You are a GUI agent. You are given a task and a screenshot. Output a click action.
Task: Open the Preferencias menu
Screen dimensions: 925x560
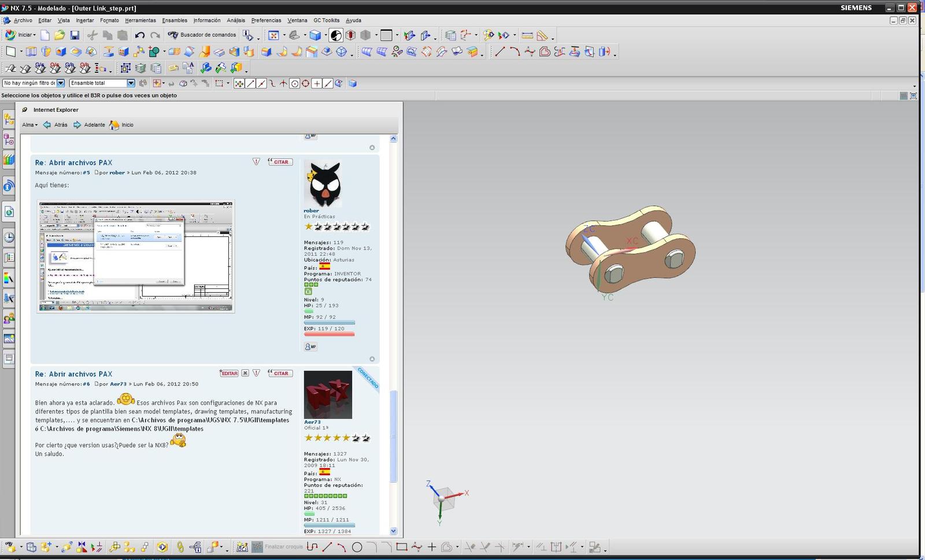coord(266,20)
